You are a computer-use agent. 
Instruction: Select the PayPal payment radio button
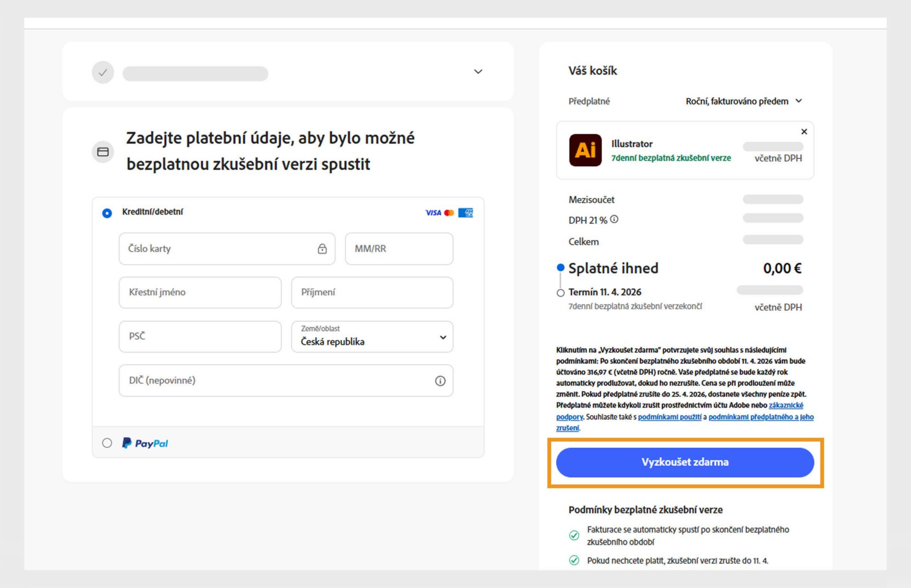(106, 443)
